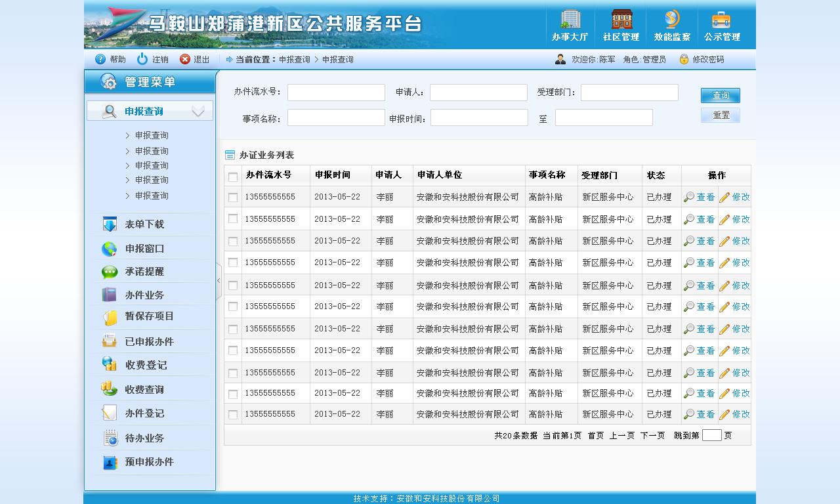Open 已申报办件 printer icon
The height and width of the screenshot is (504, 840).
click(x=110, y=341)
